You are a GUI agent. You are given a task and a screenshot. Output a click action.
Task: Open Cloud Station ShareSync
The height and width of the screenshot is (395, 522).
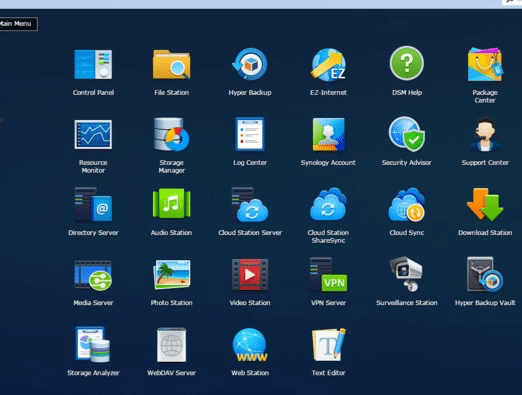click(x=328, y=204)
